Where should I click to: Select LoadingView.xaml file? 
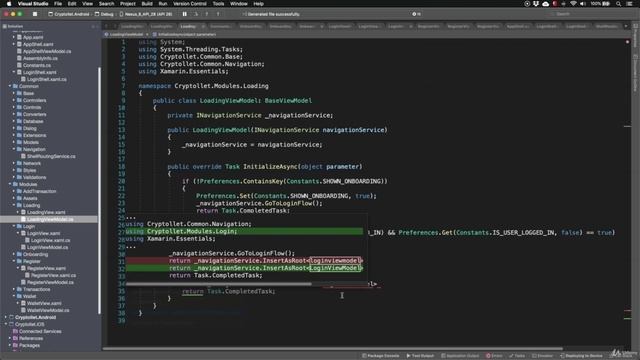(46, 212)
